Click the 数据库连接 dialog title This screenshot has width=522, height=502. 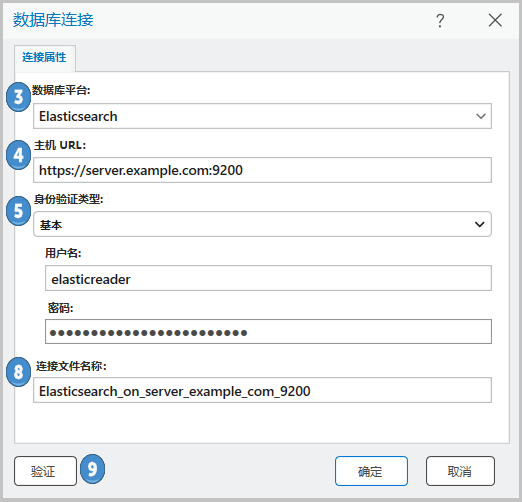pyautogui.click(x=53, y=20)
